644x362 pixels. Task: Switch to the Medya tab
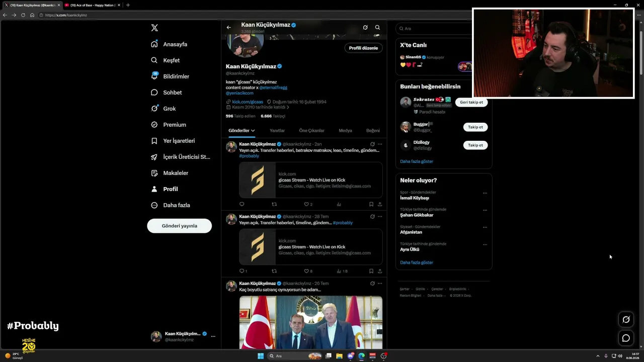(345, 131)
